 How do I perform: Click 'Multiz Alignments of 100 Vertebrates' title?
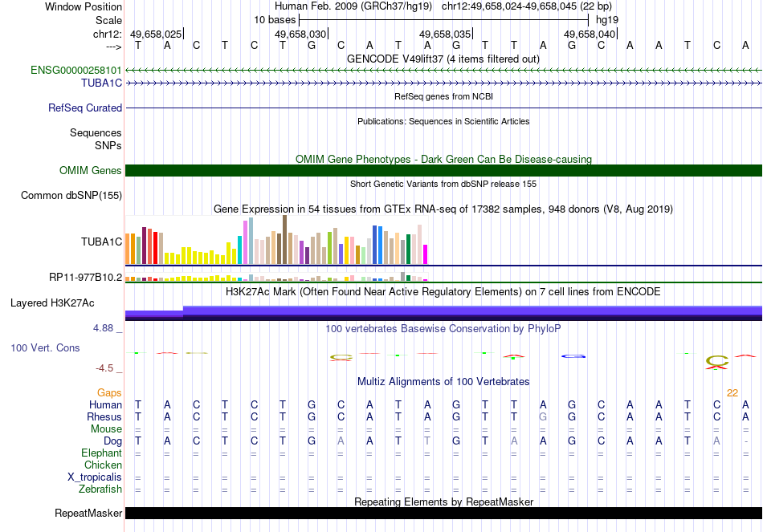tap(443, 382)
